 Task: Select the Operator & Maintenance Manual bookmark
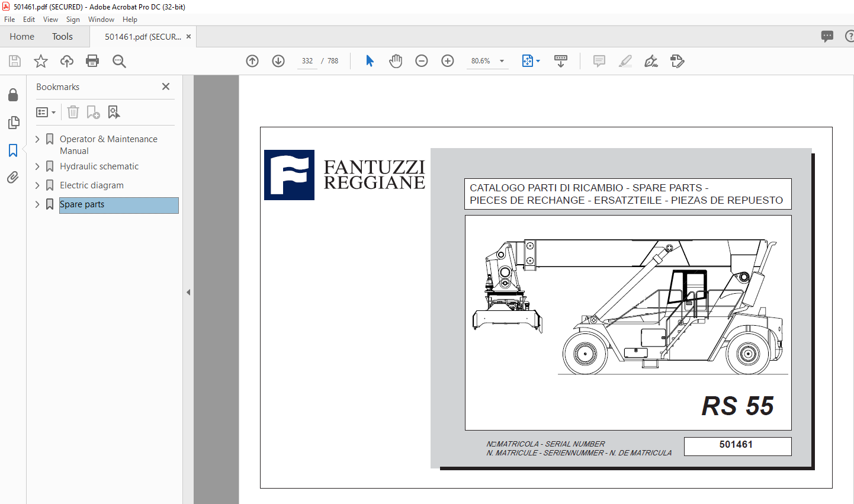108,145
